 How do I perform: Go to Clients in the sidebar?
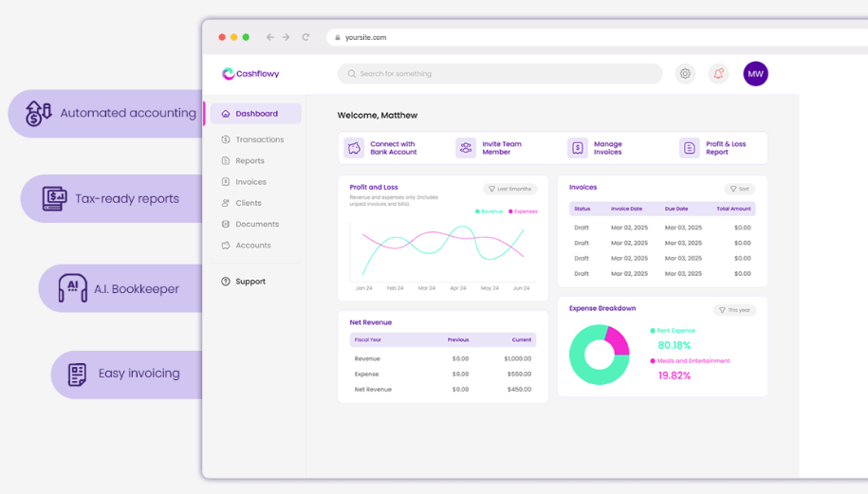248,203
